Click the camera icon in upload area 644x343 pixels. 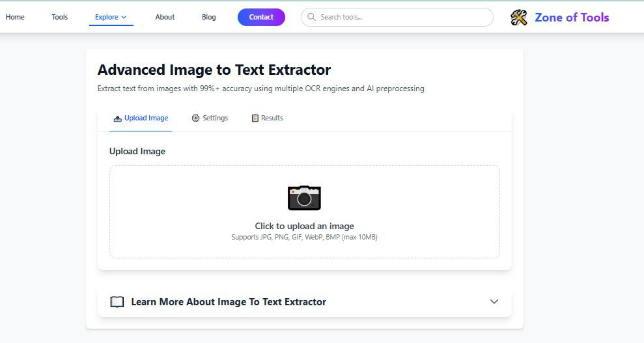coord(304,198)
